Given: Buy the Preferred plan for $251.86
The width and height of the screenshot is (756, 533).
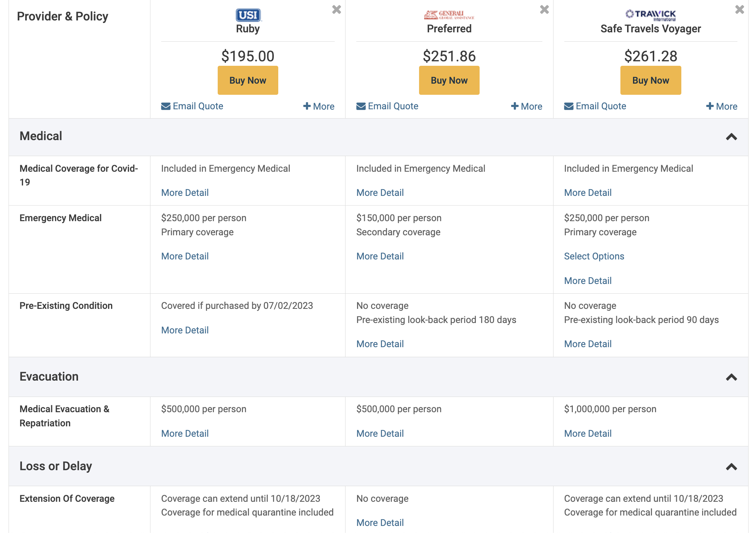Looking at the screenshot, I should coord(449,80).
